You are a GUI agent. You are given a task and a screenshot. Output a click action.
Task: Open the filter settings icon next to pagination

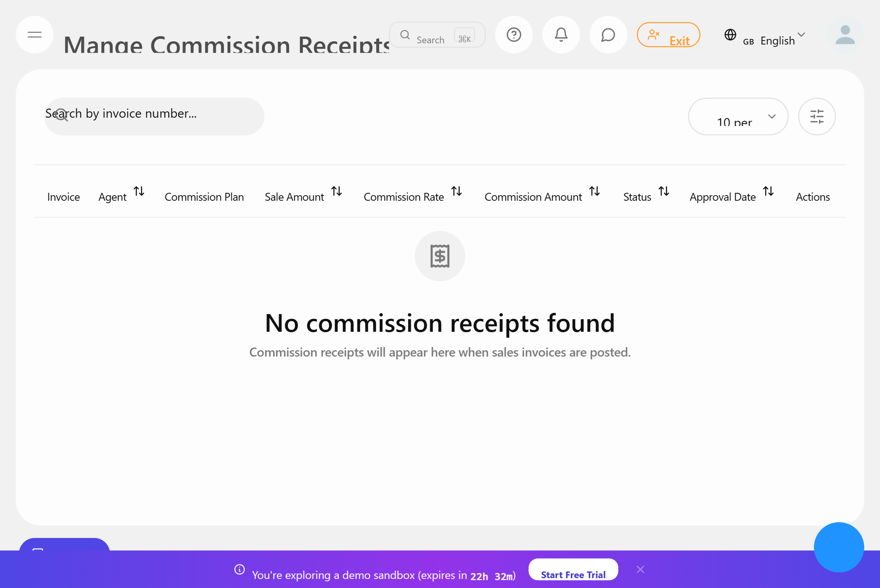[x=817, y=116]
